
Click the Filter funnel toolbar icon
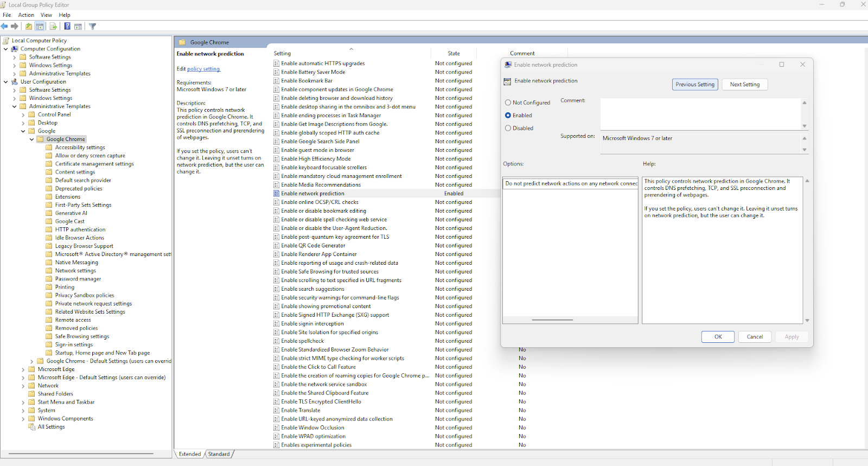click(93, 26)
